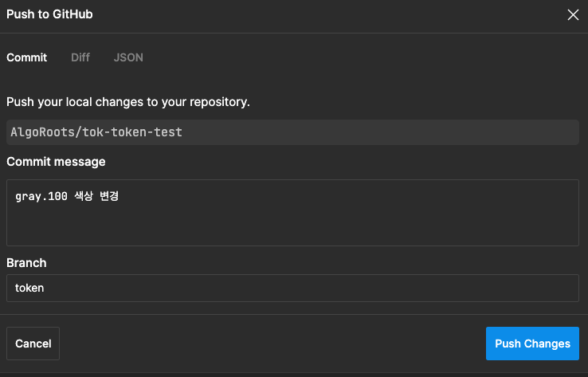Viewport: 588px width, 377px height.
Task: Click the "gray.100 색상 변경" commit text
Action: 67,196
